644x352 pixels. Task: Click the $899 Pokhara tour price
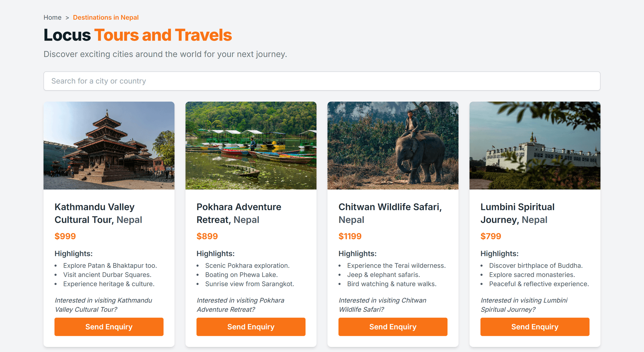point(207,236)
